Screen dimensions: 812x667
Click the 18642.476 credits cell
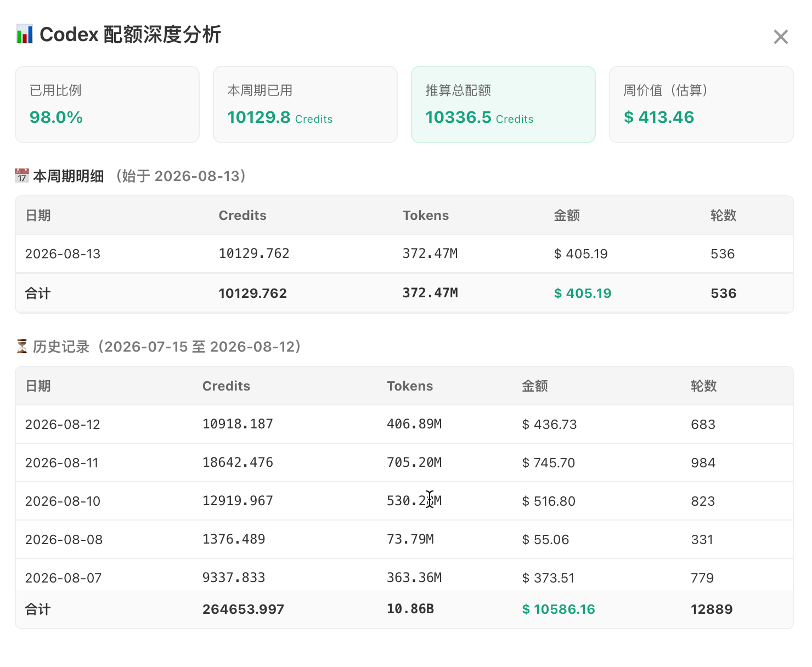click(238, 462)
